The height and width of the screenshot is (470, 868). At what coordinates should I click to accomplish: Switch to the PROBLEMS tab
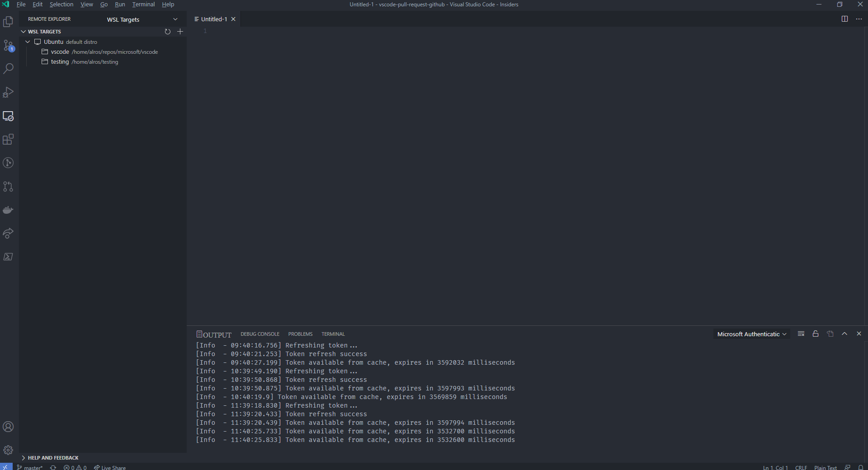tap(300, 334)
